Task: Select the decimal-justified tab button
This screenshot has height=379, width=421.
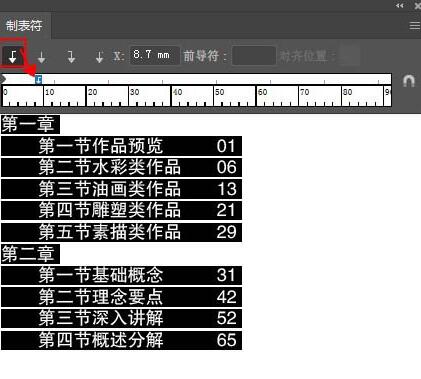Action: pos(99,57)
